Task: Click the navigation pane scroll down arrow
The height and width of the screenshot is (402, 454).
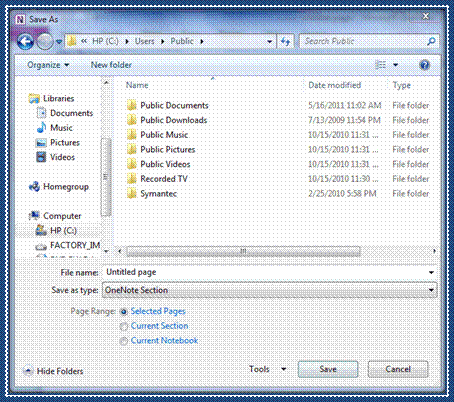Action: (x=106, y=251)
